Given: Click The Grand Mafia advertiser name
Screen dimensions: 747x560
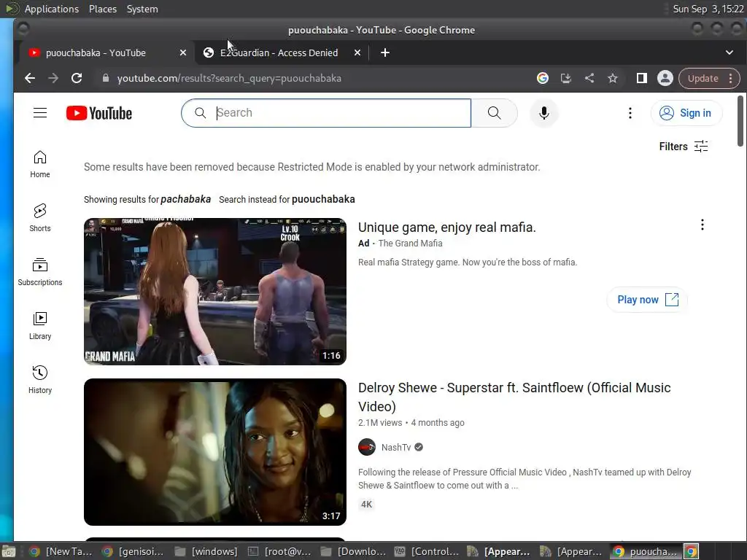Looking at the screenshot, I should [x=410, y=244].
